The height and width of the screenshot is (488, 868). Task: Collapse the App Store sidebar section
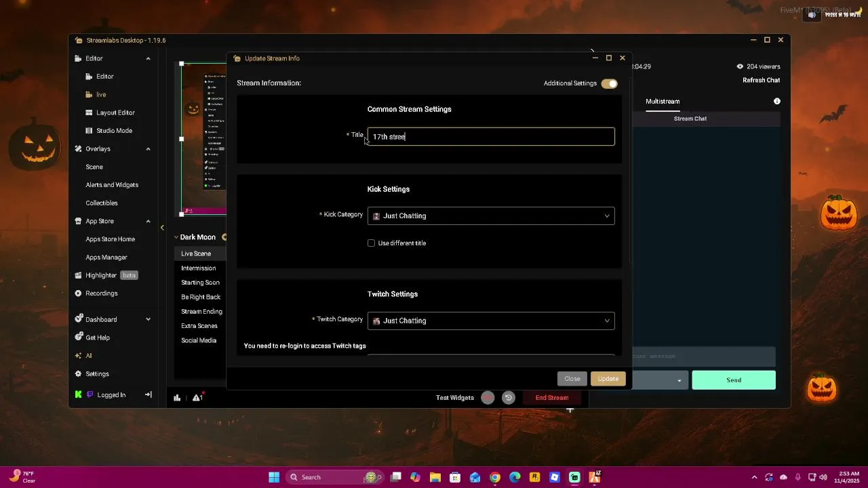149,221
